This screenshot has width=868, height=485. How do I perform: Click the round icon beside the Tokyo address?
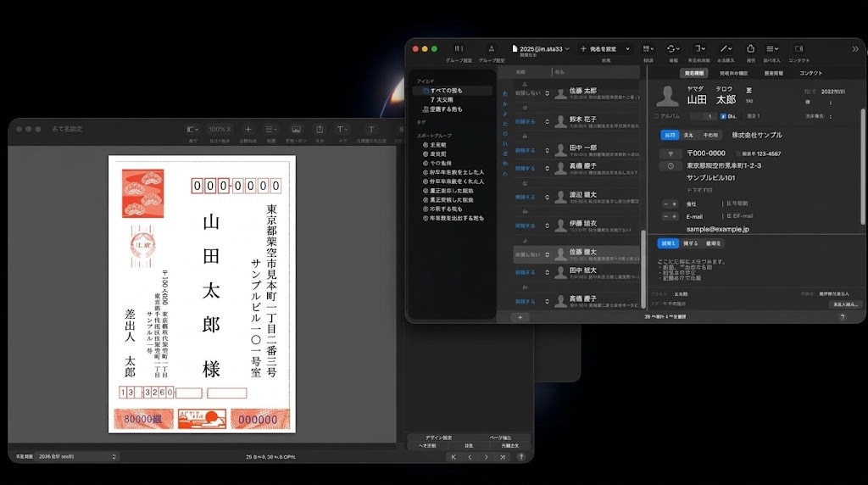(x=670, y=165)
